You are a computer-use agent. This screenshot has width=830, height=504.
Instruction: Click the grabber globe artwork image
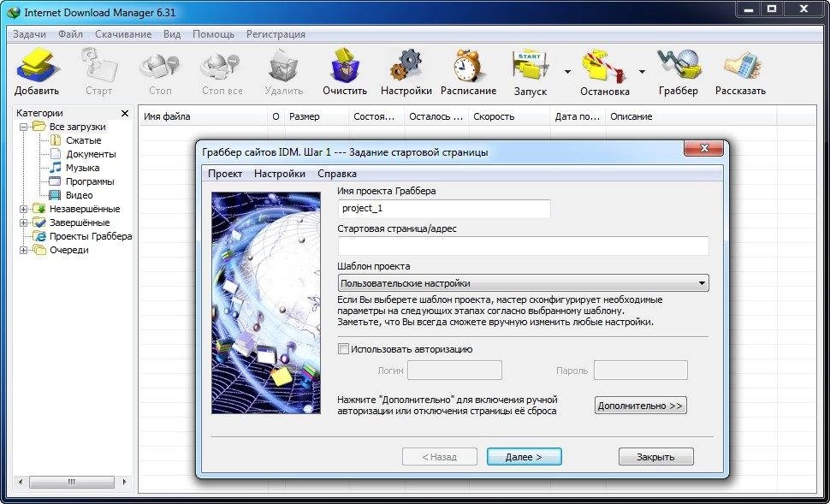[x=266, y=303]
